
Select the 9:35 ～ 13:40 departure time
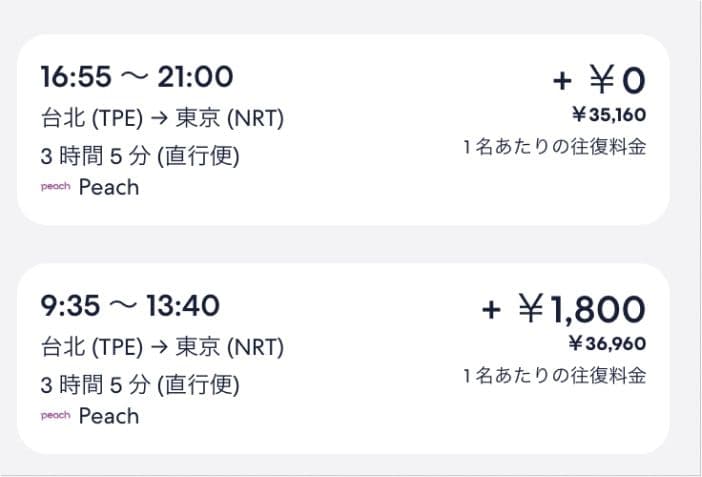pos(130,305)
